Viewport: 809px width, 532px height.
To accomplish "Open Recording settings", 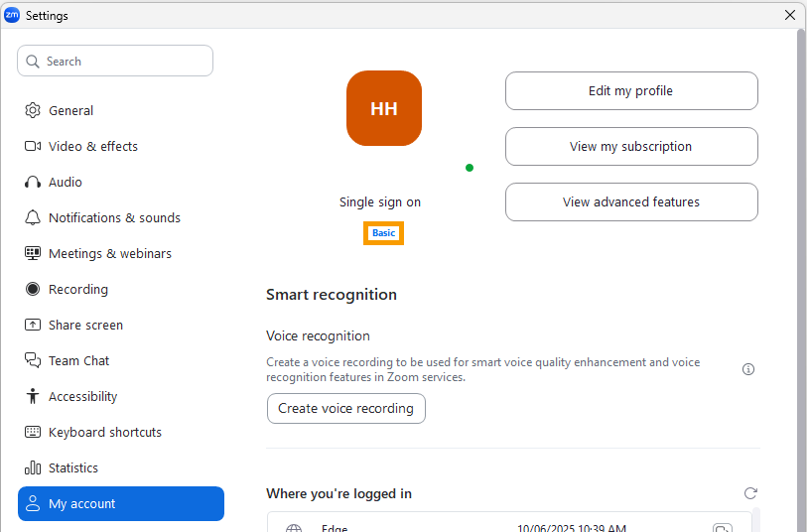I will (121, 289).
